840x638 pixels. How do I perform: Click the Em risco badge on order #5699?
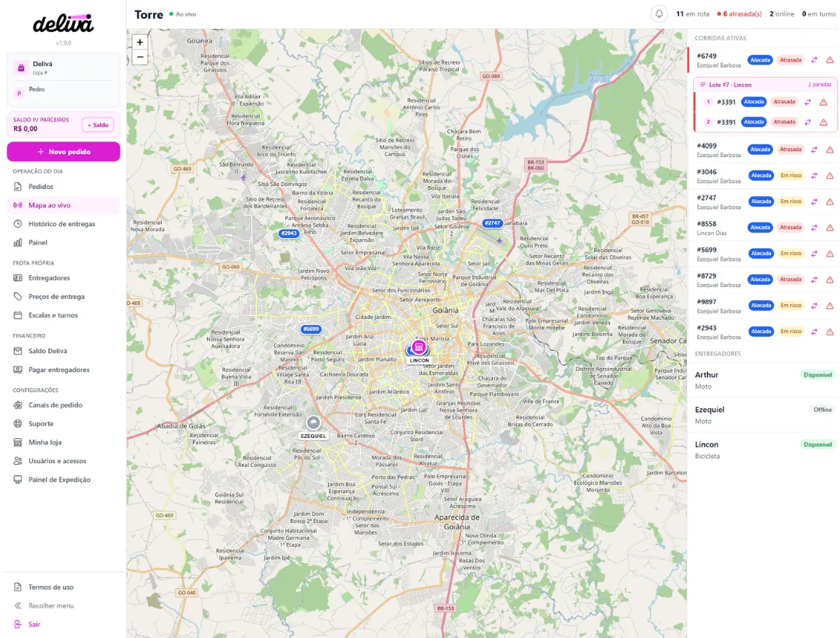click(x=791, y=254)
